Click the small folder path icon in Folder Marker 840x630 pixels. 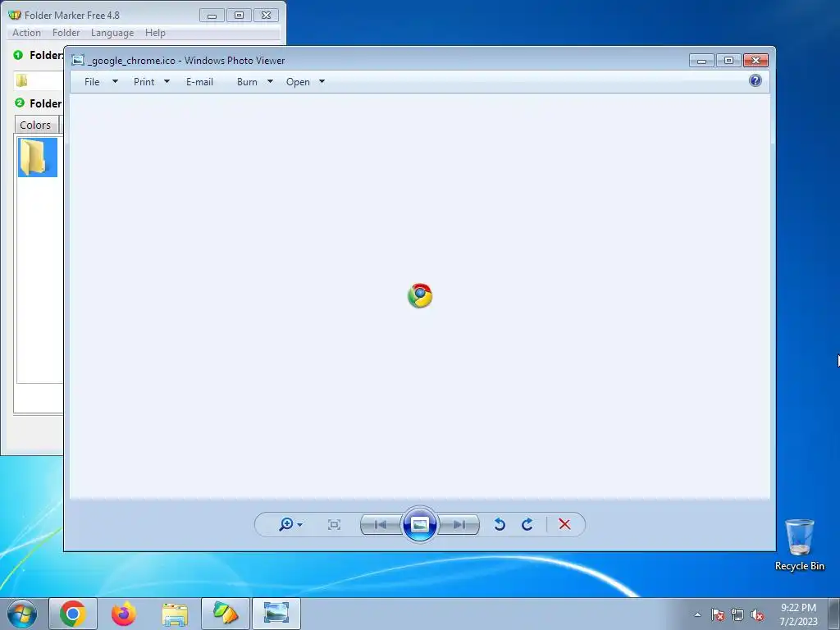(22, 81)
